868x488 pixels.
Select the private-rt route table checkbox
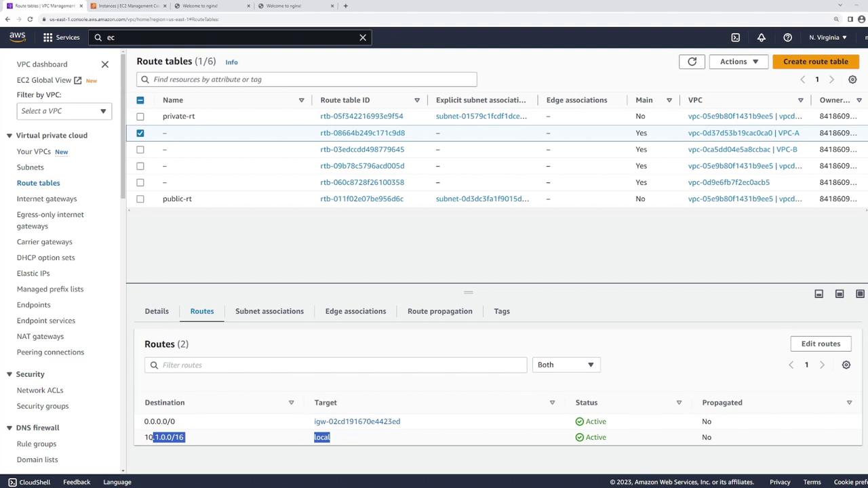pyautogui.click(x=140, y=117)
